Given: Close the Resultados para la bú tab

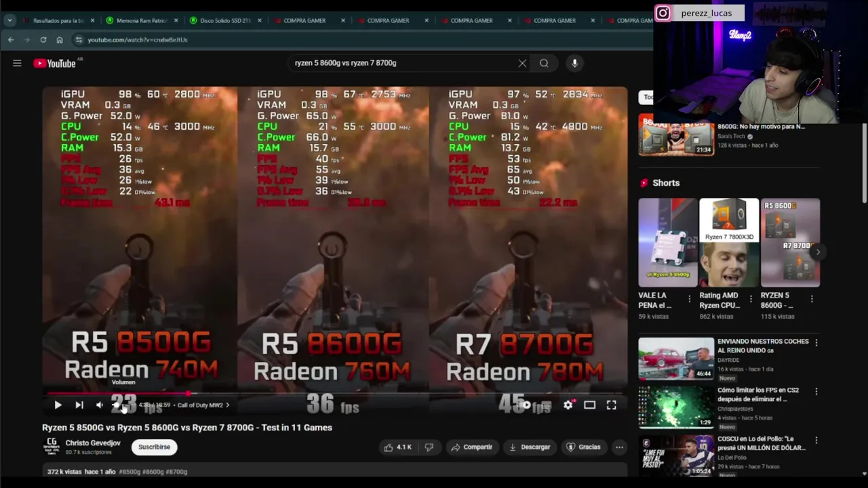Looking at the screenshot, I should (x=92, y=20).
